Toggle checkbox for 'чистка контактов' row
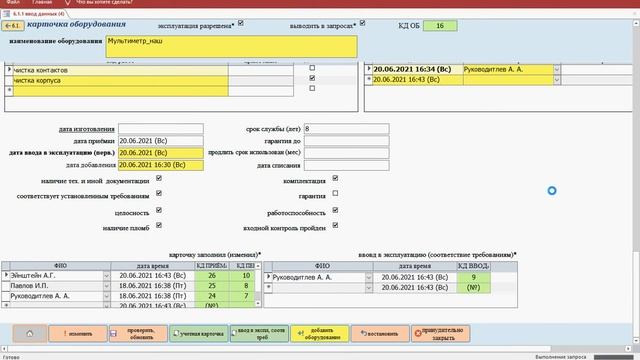The width and height of the screenshot is (640, 360). coord(312,68)
